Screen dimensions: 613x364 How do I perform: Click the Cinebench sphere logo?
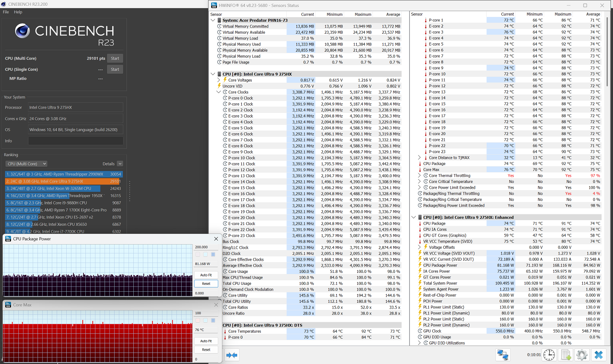coord(23,31)
